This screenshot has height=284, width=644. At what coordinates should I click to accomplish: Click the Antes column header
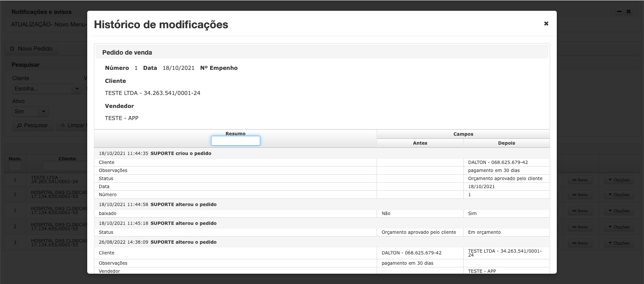pos(420,143)
